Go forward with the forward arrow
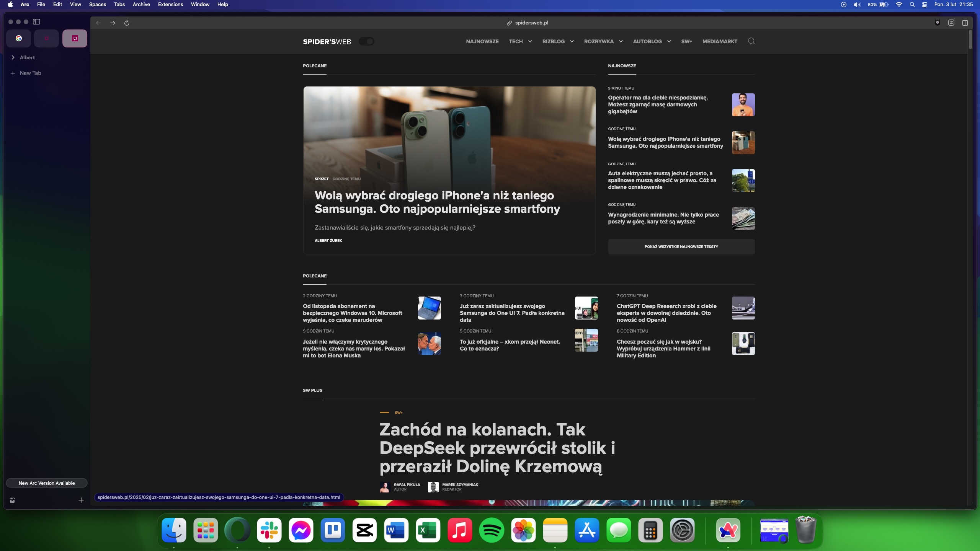 point(113,23)
